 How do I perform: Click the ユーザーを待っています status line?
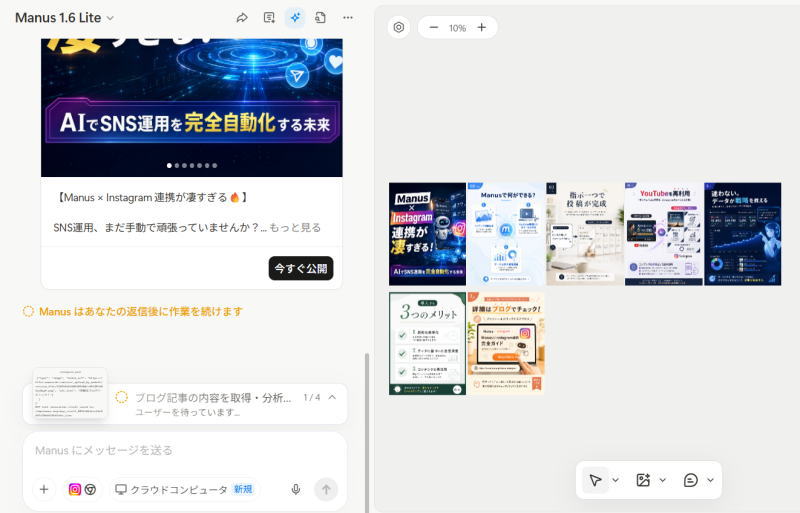(x=187, y=412)
